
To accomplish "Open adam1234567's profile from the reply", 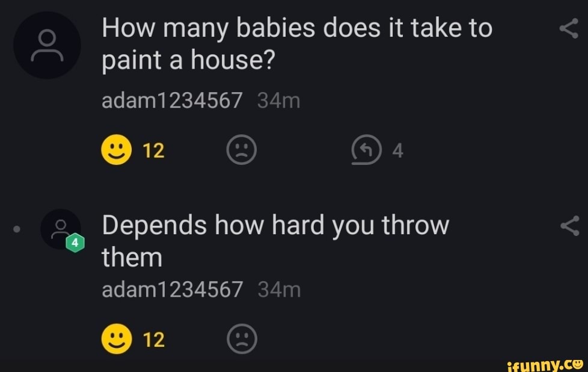I will click(x=172, y=289).
